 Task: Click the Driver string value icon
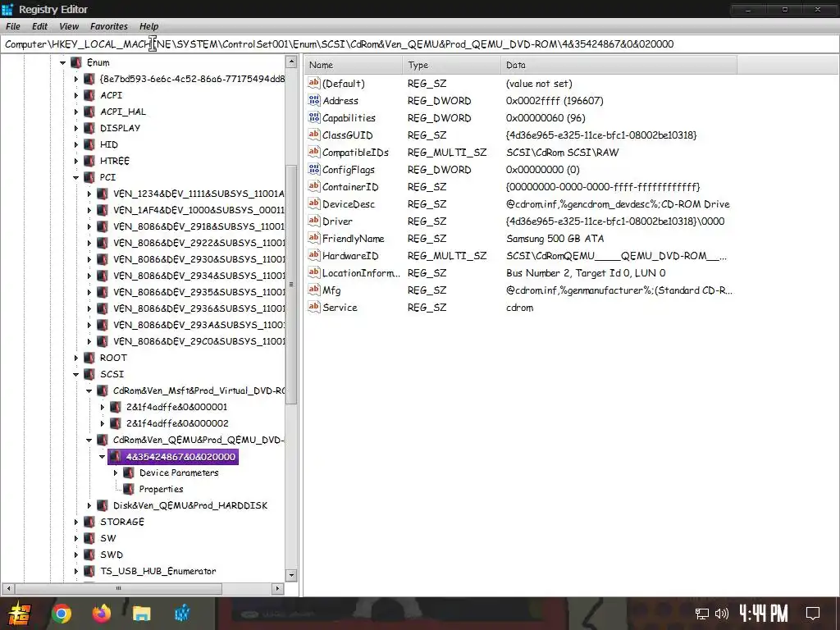pyautogui.click(x=314, y=221)
